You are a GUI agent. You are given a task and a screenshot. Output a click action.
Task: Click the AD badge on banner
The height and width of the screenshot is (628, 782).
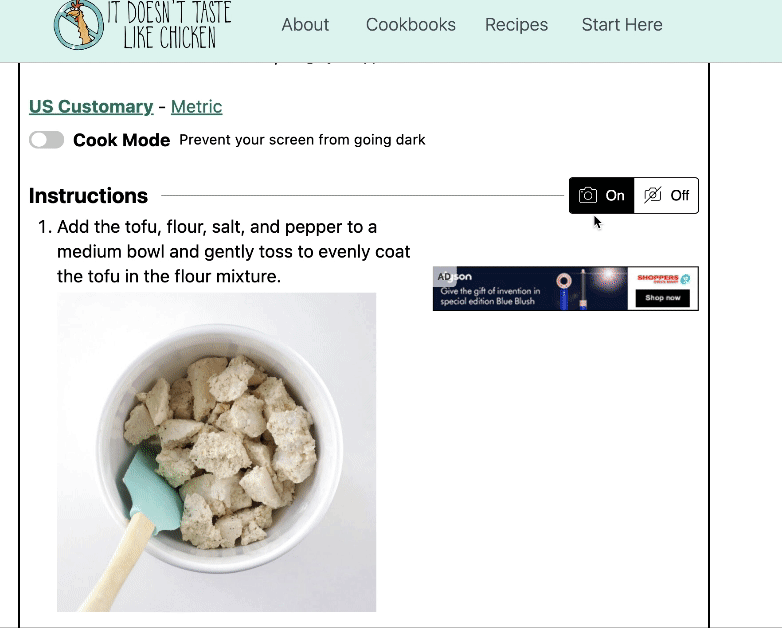[444, 277]
